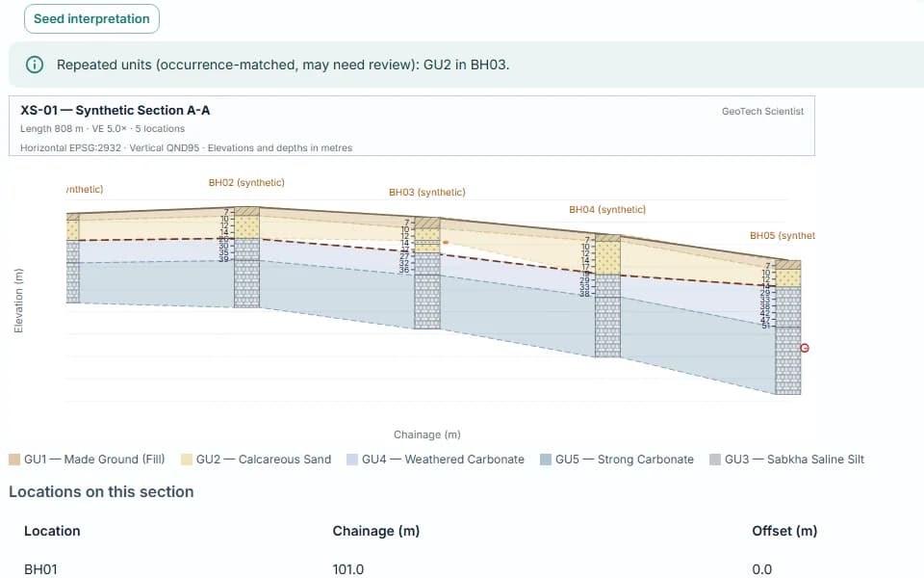
Task: Click the Offset (m) column header
Action: [x=784, y=531]
